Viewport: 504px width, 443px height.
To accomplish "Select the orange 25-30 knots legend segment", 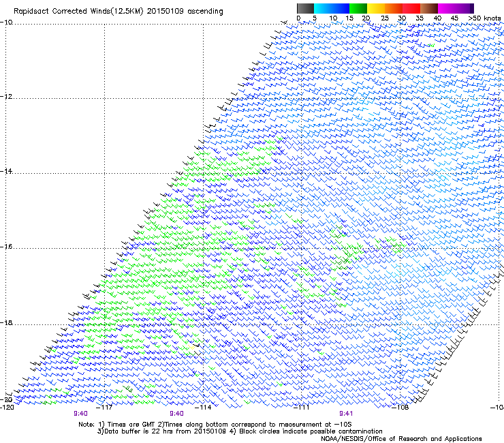I will 394,8.
